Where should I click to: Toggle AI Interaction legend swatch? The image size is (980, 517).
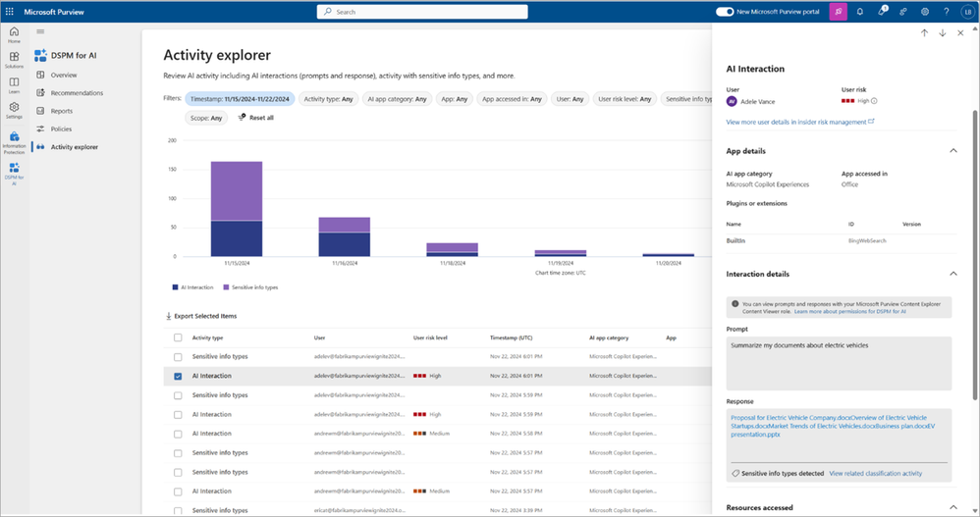click(175, 287)
